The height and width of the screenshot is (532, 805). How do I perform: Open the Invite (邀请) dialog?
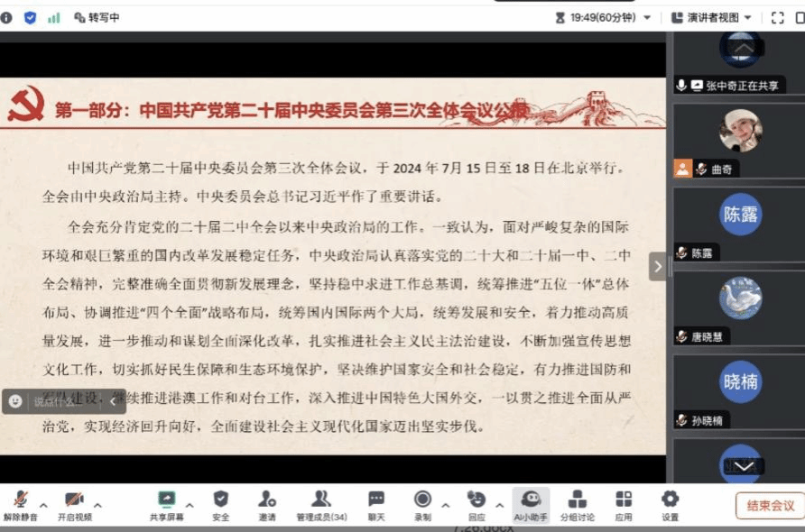pos(267,503)
